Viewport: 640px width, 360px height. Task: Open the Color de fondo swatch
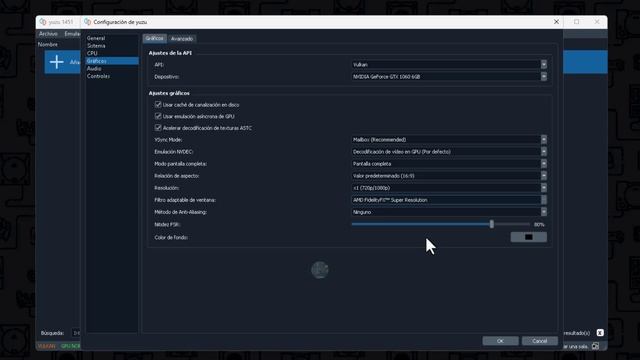(x=529, y=237)
